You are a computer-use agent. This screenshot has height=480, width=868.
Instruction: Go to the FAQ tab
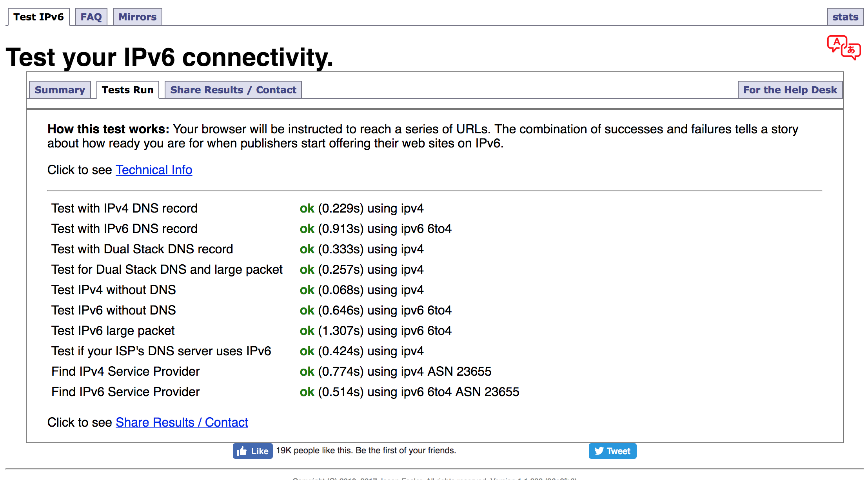(91, 17)
